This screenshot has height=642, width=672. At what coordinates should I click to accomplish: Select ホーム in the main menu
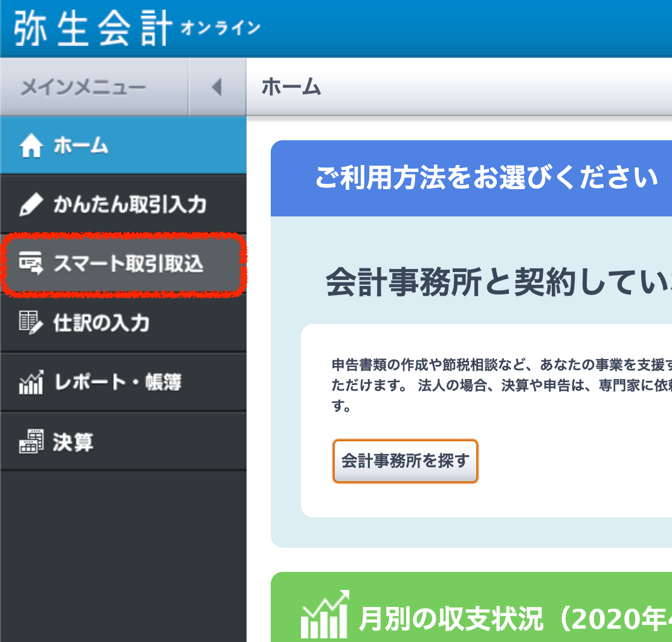(80, 146)
